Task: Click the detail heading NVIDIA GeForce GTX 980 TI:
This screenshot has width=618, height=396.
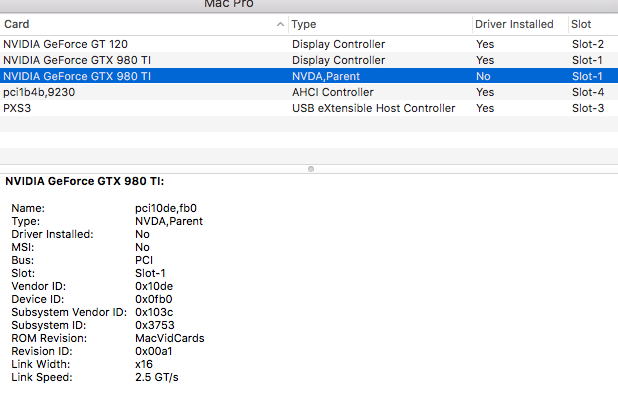Action: [x=84, y=181]
